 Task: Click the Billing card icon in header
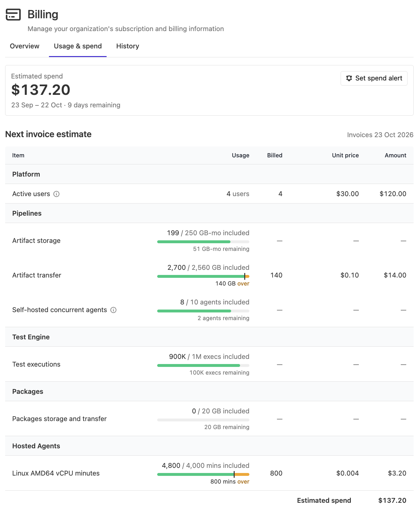tap(13, 14)
